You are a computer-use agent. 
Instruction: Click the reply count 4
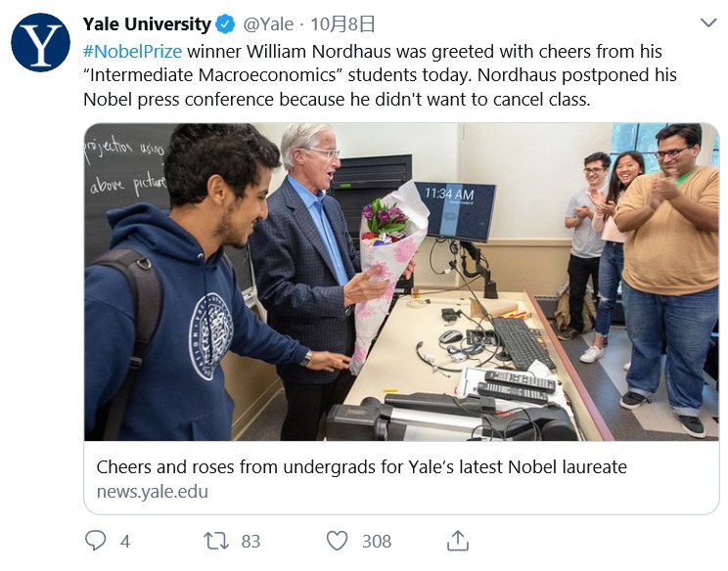point(124,542)
